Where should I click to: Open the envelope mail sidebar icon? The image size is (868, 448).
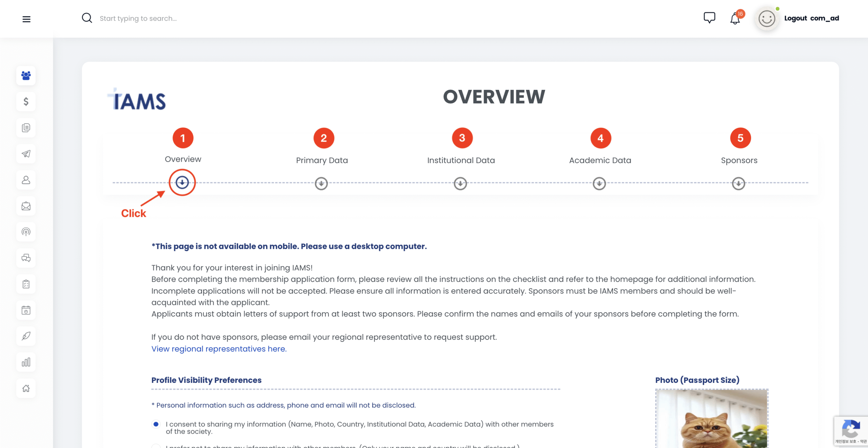point(26,206)
